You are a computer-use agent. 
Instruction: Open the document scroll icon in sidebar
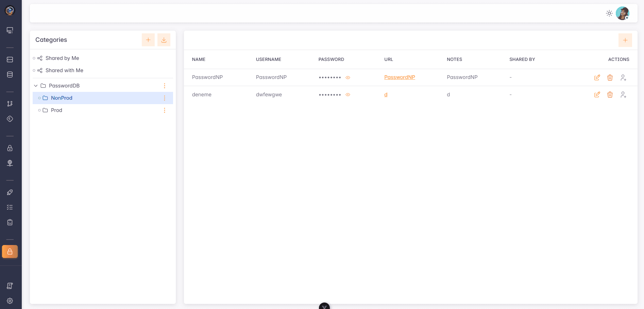10,286
